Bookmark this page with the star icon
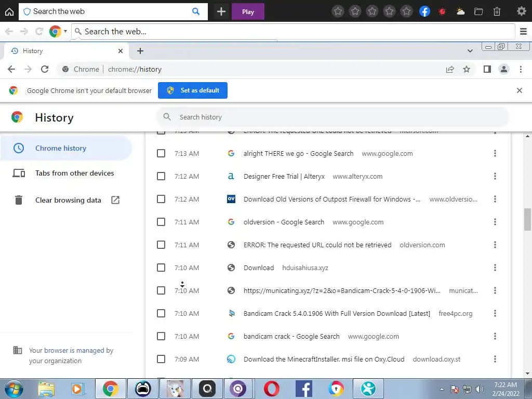 [467, 69]
